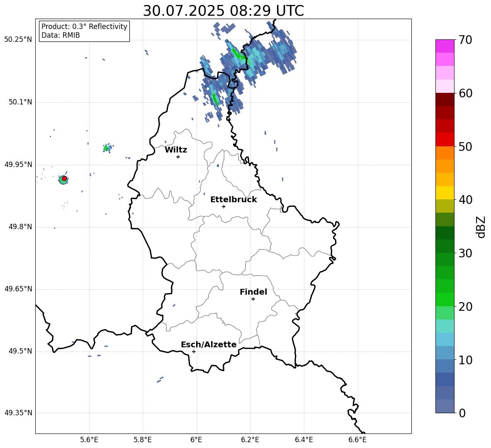491x448 pixels.
Task: Click the 6.4°E longitude label
Action: coord(304,440)
